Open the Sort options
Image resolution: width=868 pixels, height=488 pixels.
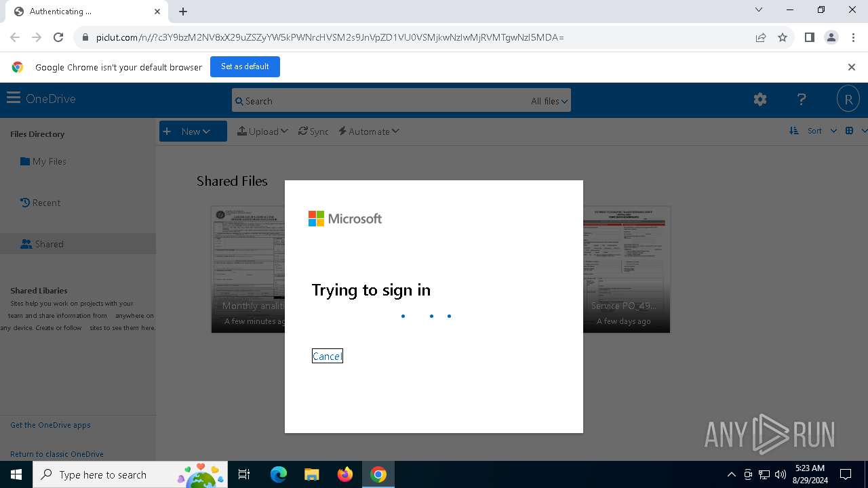(x=813, y=131)
